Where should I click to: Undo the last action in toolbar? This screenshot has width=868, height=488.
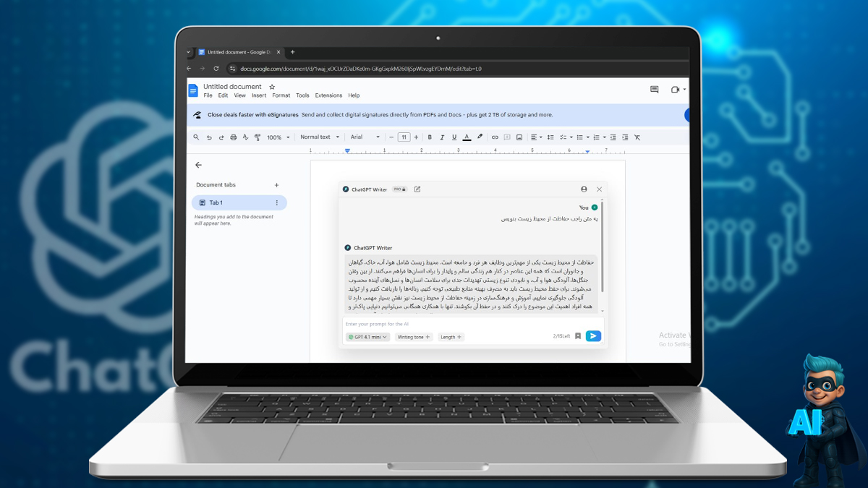pos(209,137)
